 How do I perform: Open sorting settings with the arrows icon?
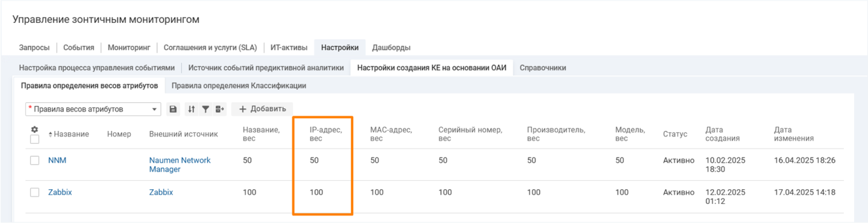[192, 109]
